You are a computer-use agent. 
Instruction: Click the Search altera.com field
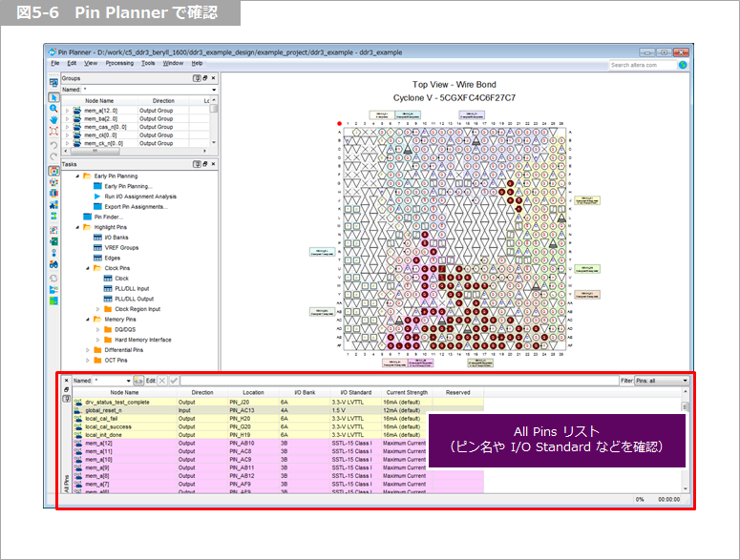[x=642, y=65]
